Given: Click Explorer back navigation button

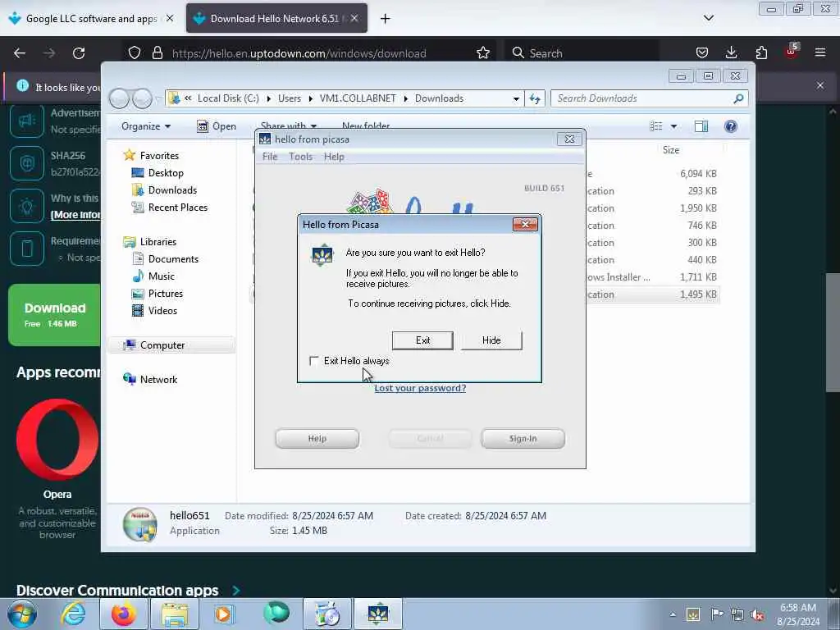Looking at the screenshot, I should click(120, 98).
